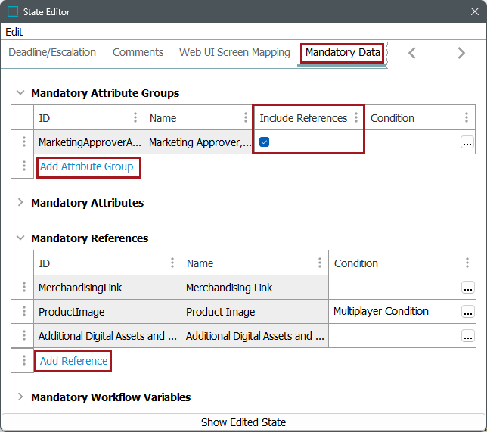487x448 pixels.
Task: Switch to the Deadline/Escalation tab
Action: tap(52, 52)
